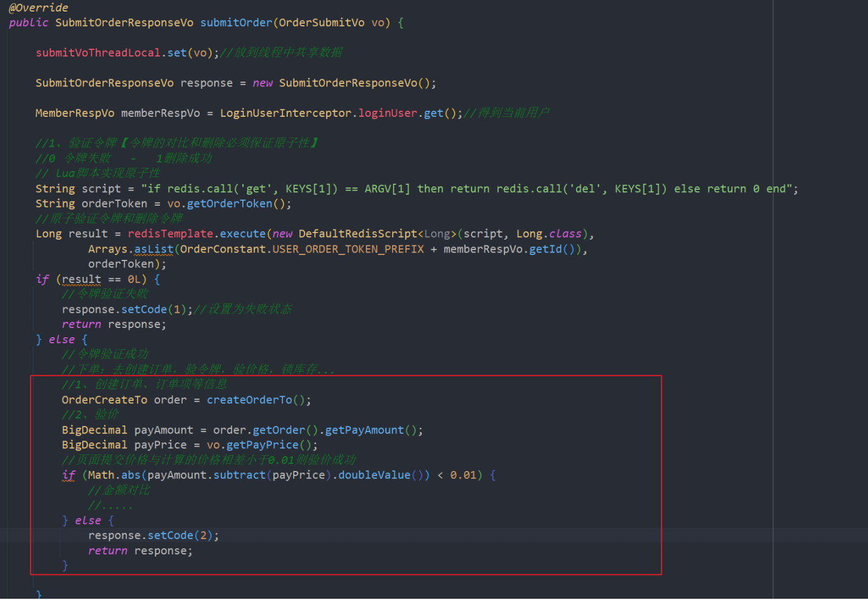Screen dimensions: 868x600
Task: Click getPayAmount() method call
Action: click(x=371, y=430)
